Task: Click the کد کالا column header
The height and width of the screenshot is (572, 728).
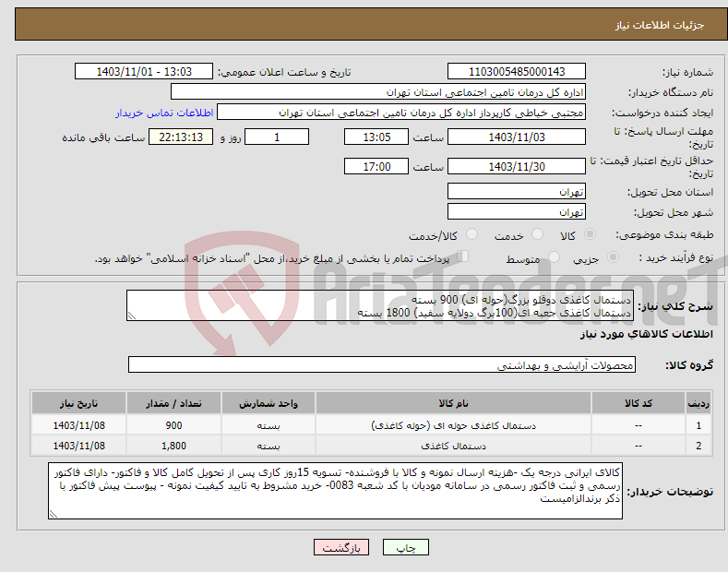Action: 638,403
